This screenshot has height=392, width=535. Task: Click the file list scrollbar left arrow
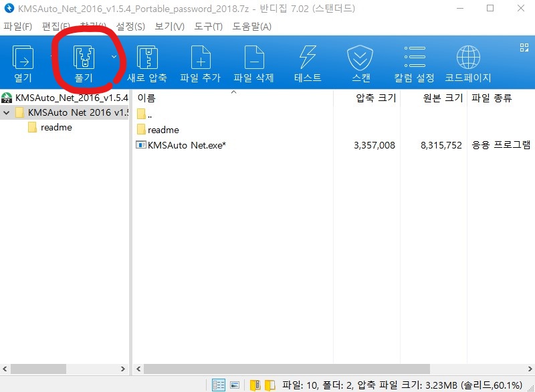[x=138, y=369]
